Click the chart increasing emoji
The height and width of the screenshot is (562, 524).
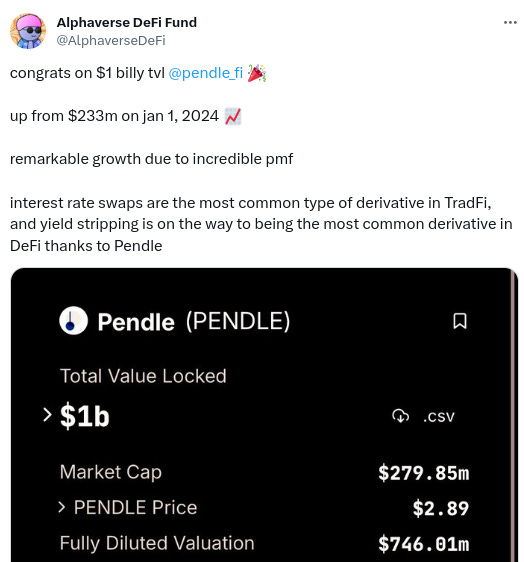233,116
